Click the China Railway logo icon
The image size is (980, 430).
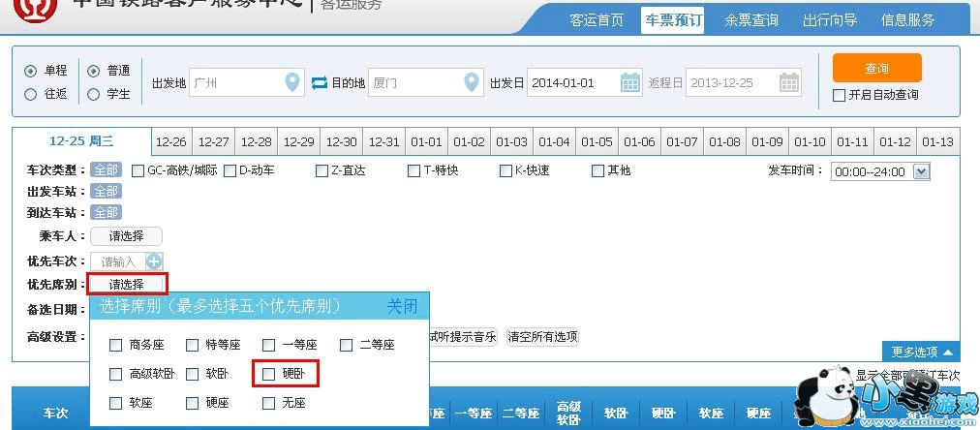[x=36, y=9]
